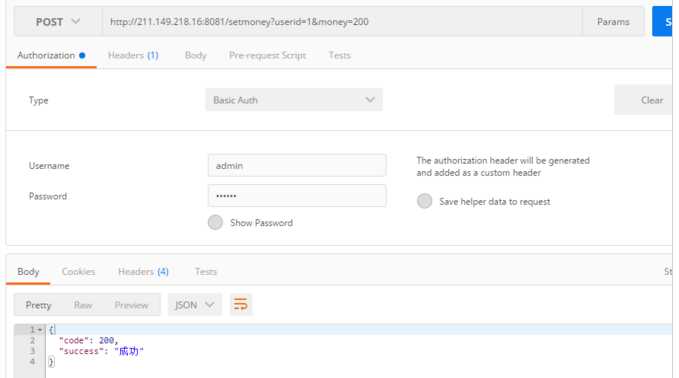Viewport: 679px width, 378px height.
Task: Expand the Basic Auth type dropdown
Action: 294,100
